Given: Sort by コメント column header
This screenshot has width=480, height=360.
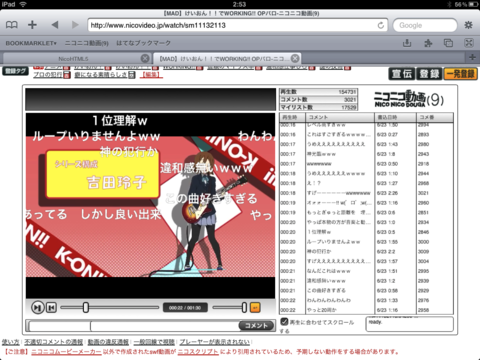Looking at the screenshot, I should [340, 117].
